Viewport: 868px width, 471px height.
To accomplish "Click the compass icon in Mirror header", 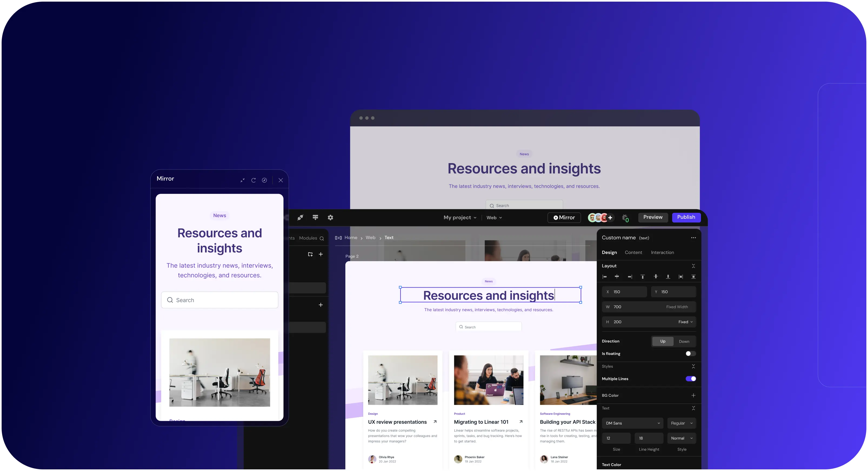I will click(265, 180).
